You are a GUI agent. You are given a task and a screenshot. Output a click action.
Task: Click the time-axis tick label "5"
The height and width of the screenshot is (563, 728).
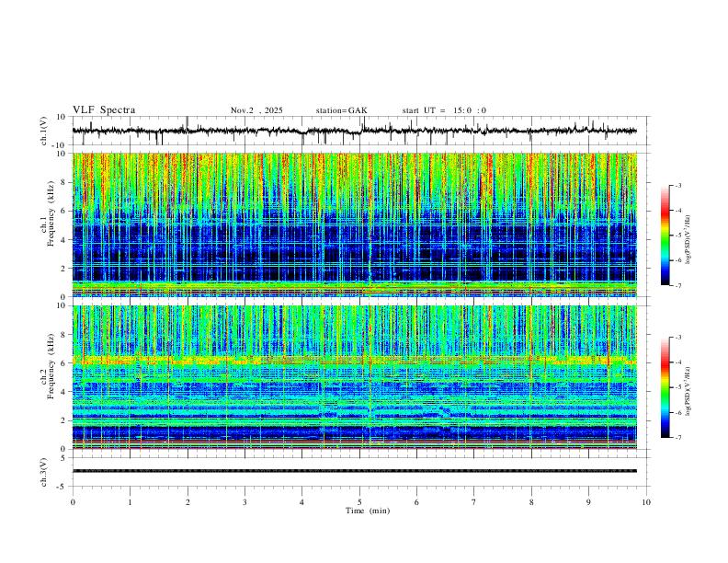pyautogui.click(x=359, y=502)
